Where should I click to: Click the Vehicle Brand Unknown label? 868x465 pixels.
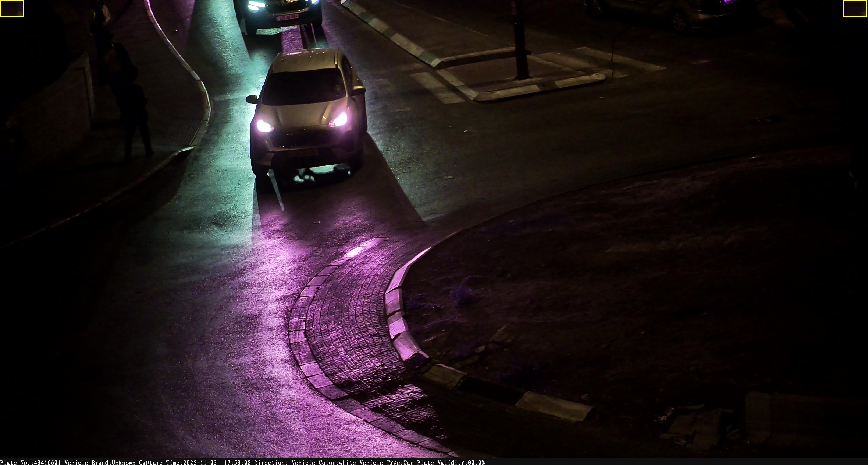point(100,462)
